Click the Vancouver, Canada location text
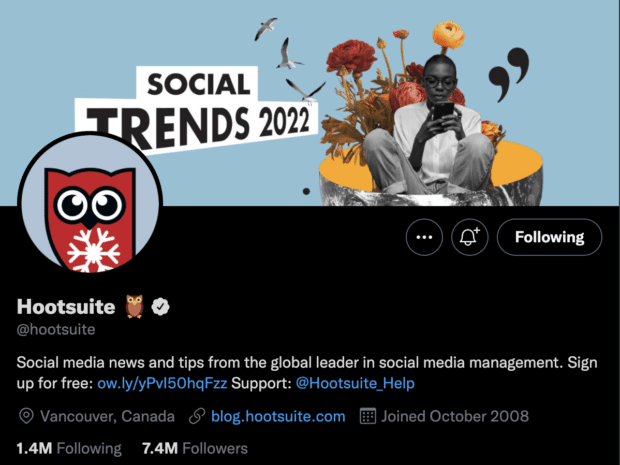Image resolution: width=620 pixels, height=465 pixels. 107,416
